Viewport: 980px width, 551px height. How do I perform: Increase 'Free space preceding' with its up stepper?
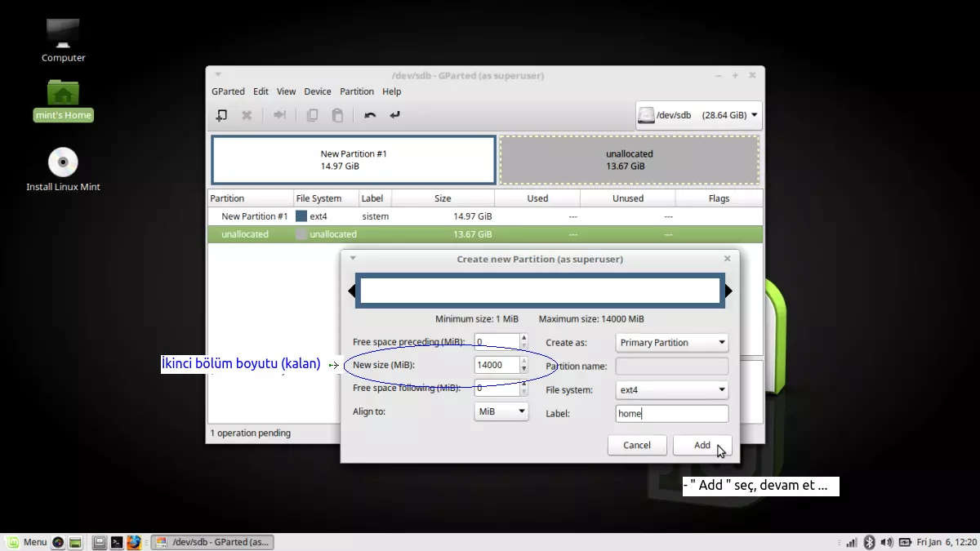(x=523, y=337)
